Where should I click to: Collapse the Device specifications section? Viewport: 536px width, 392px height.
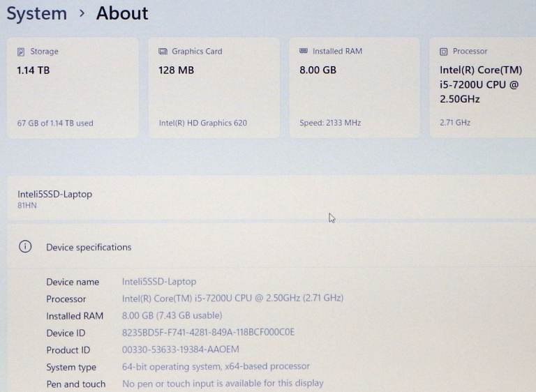click(271, 247)
